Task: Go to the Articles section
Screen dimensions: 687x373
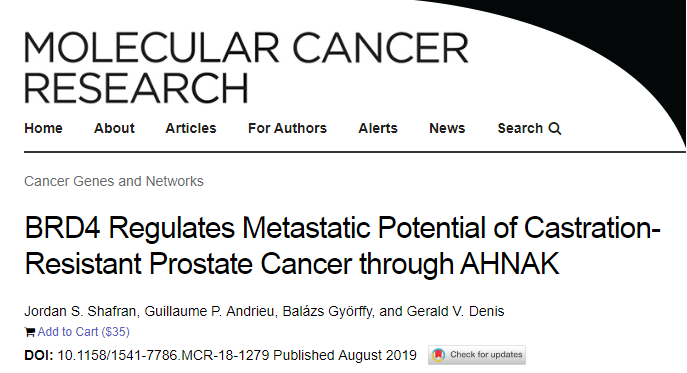Action: point(191,128)
